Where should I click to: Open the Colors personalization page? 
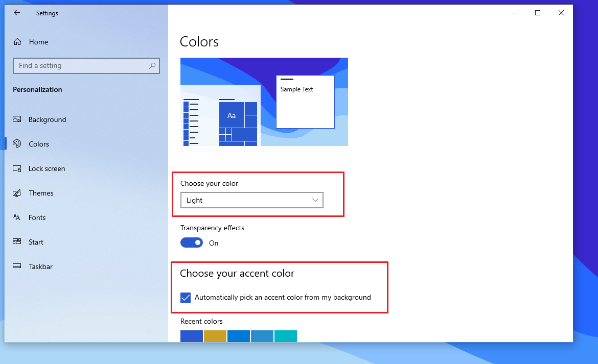[38, 144]
